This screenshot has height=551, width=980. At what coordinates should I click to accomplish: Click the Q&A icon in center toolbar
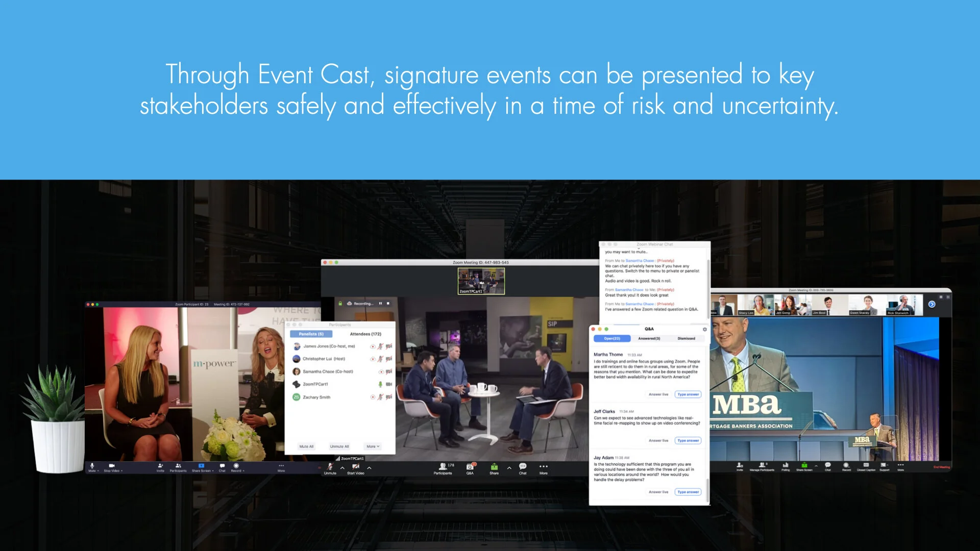tap(470, 467)
